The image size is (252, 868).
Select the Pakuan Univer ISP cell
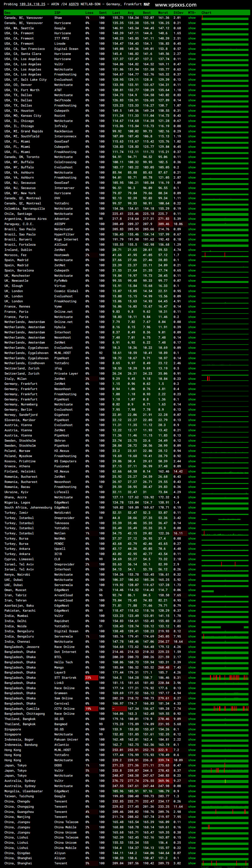click(66, 740)
